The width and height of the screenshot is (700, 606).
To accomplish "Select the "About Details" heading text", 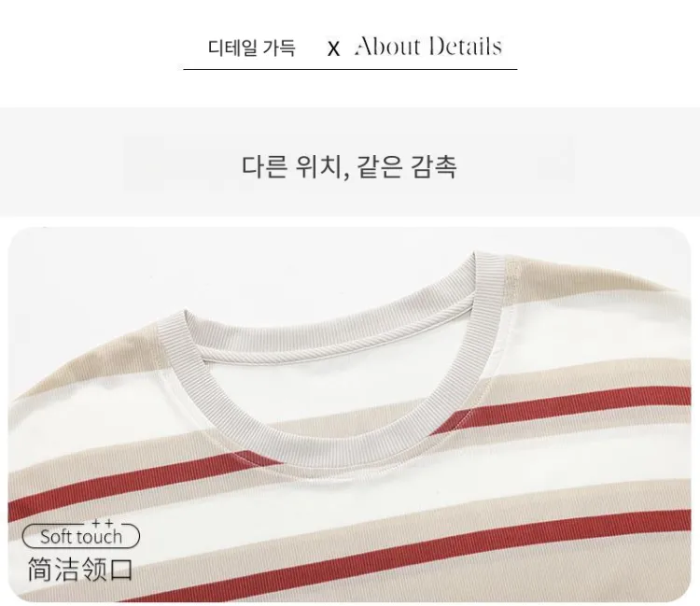I will (428, 47).
